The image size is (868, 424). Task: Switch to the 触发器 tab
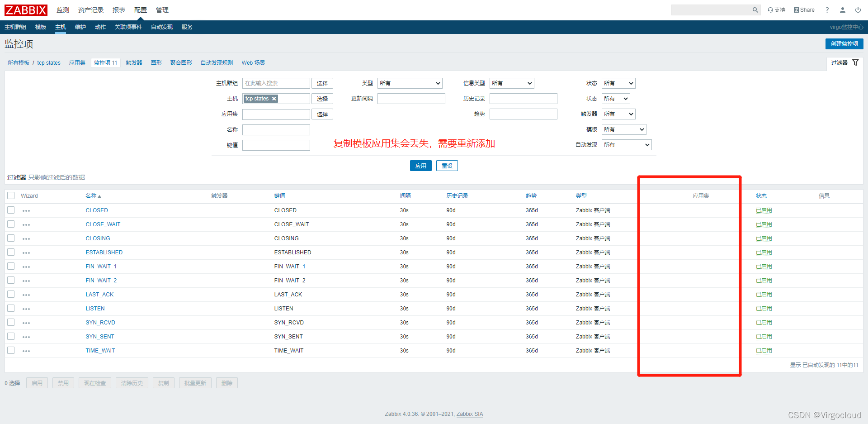(134, 63)
